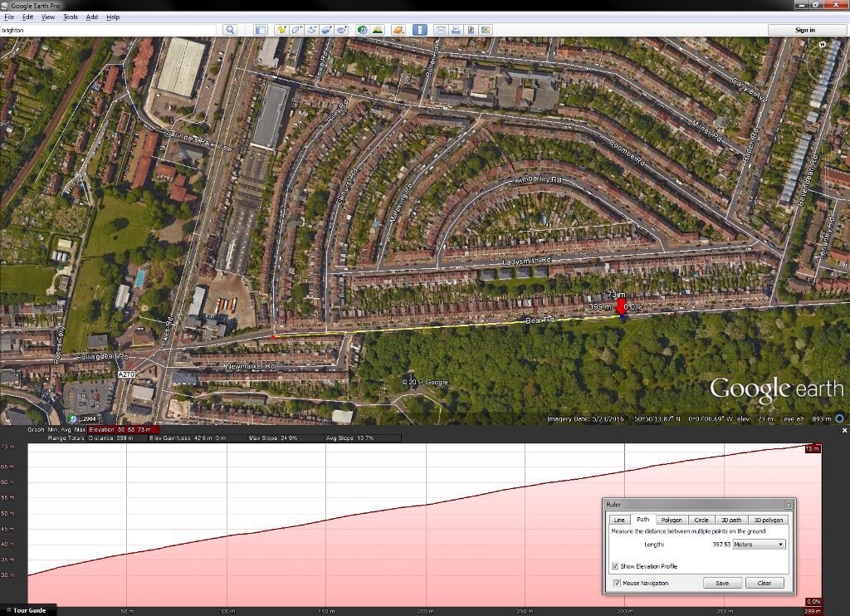Open the Edit menu

point(27,17)
